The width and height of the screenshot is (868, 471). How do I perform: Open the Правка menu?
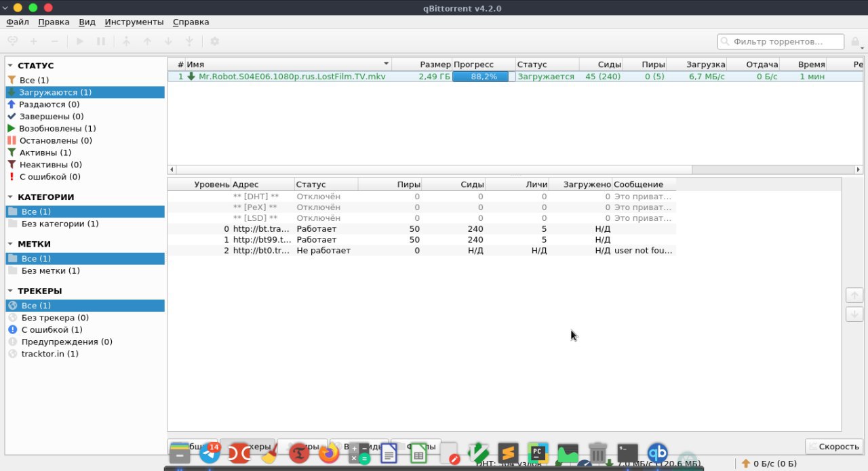(54, 22)
